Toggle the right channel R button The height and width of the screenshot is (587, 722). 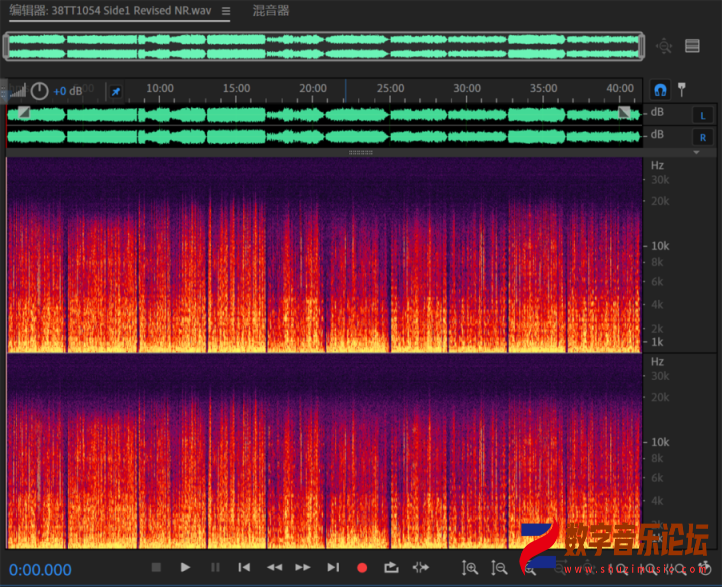click(x=702, y=137)
